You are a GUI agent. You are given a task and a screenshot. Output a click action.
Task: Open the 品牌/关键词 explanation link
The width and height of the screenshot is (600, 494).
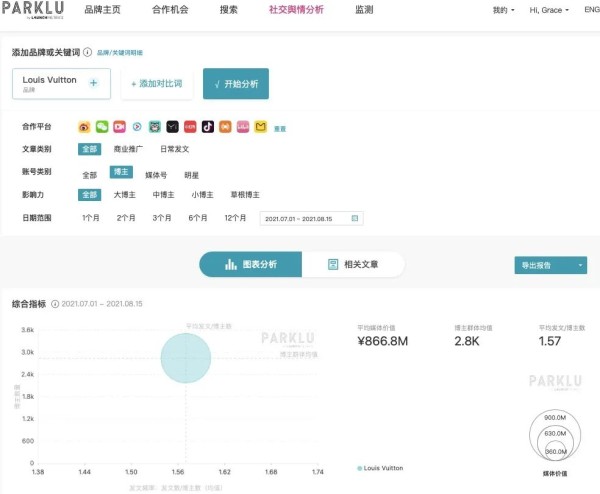tap(120, 52)
